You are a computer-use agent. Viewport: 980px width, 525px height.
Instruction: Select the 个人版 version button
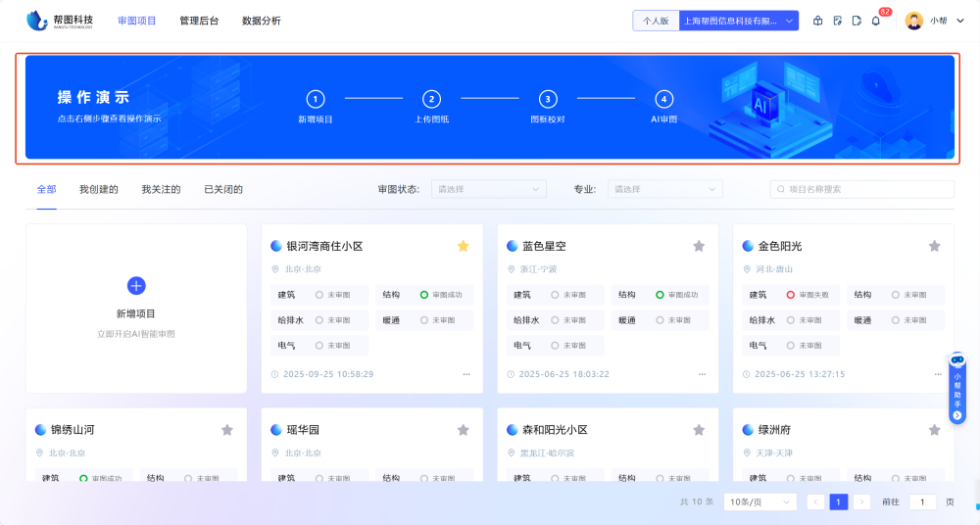(656, 21)
